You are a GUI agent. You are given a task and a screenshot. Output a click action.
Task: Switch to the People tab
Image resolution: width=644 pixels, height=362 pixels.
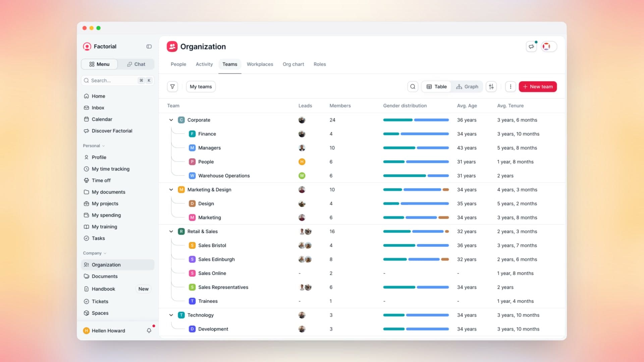(x=178, y=64)
